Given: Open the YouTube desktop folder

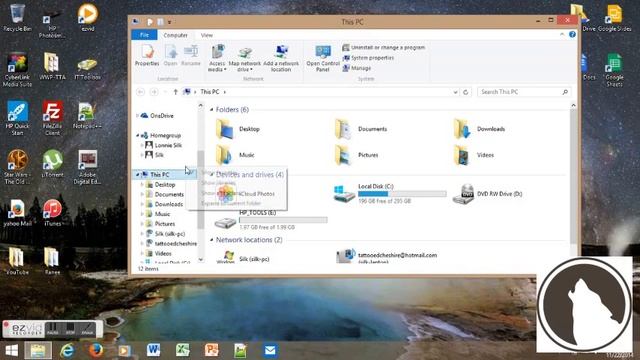Looking at the screenshot, I should tap(17, 261).
